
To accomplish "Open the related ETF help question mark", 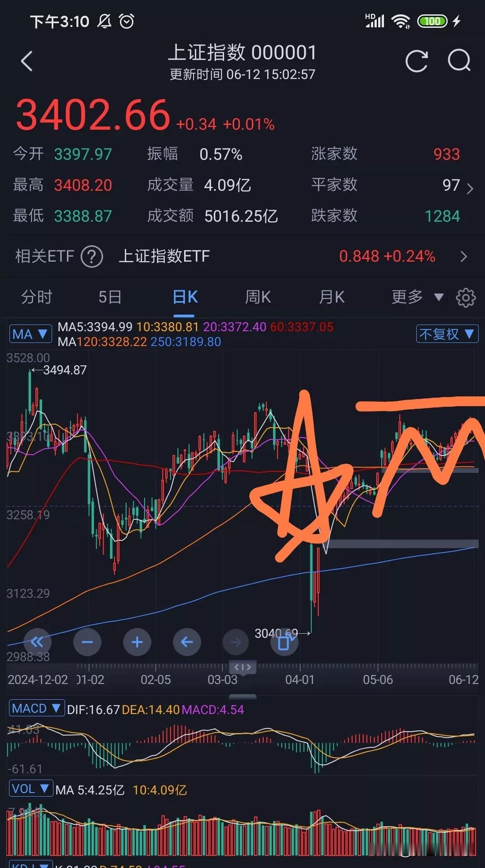I will (x=92, y=257).
